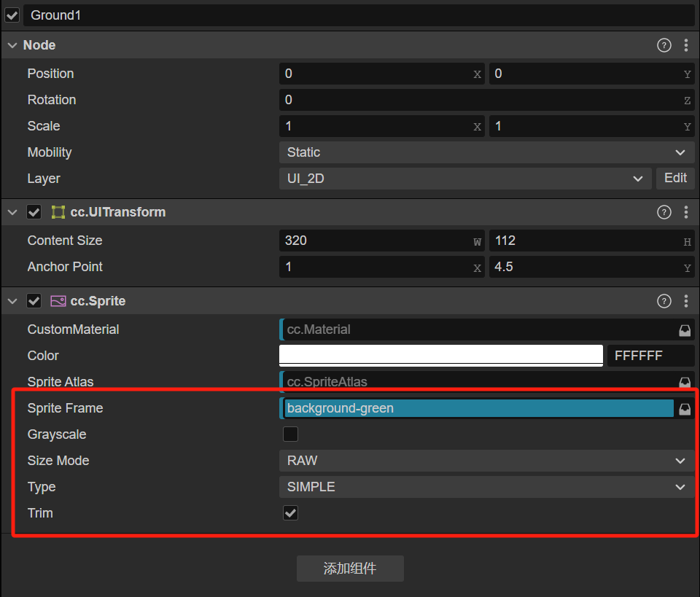Open cc.UITransform more options menu

coord(686,212)
